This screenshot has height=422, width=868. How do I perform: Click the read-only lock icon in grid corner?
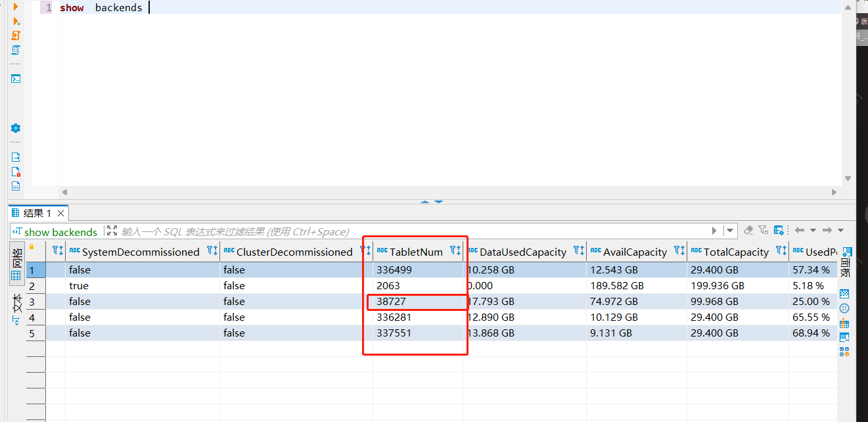[31, 247]
